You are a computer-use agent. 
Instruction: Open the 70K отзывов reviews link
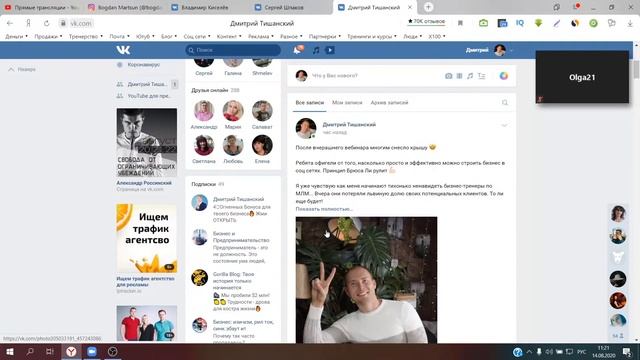click(x=427, y=21)
